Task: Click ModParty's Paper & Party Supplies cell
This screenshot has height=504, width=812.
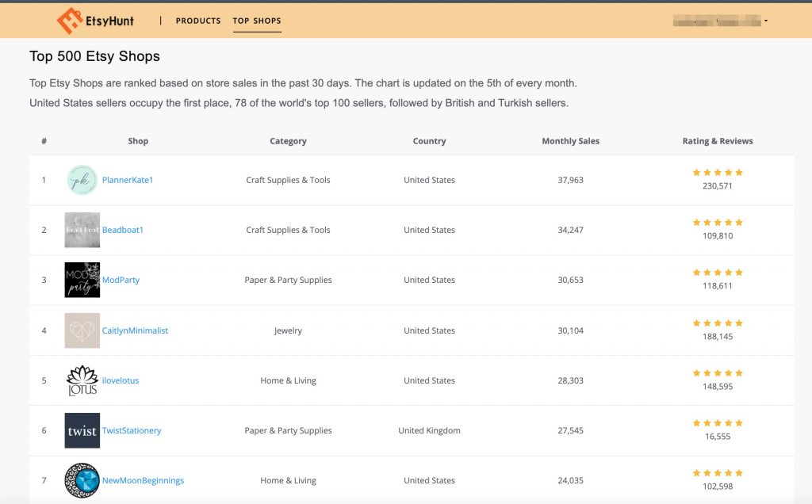Action: point(288,280)
